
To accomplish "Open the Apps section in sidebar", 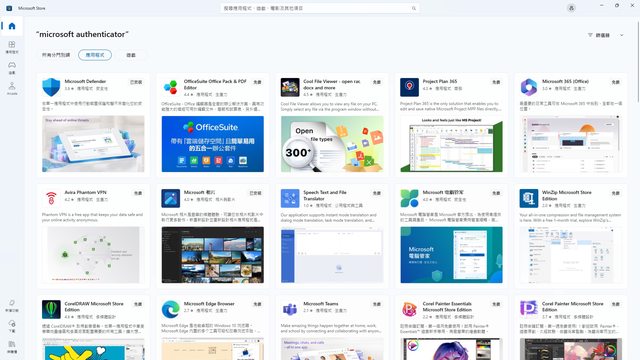I will coord(12,47).
